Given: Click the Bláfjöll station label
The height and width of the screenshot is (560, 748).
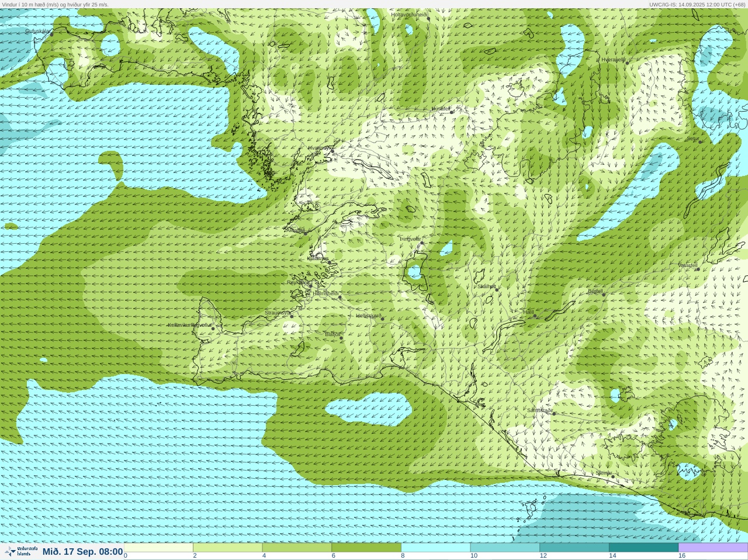Looking at the screenshot, I should click(333, 334).
